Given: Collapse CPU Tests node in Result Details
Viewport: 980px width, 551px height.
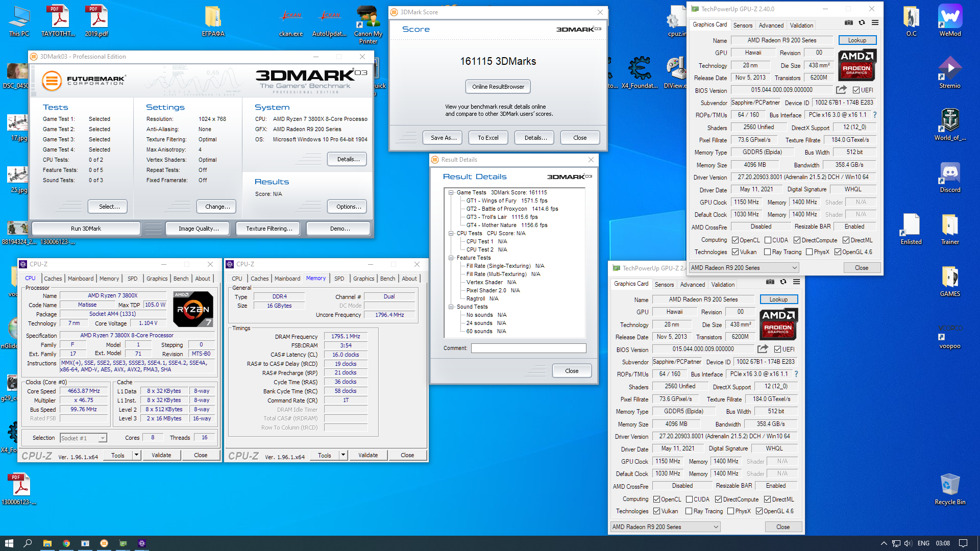Looking at the screenshot, I should pyautogui.click(x=451, y=234).
